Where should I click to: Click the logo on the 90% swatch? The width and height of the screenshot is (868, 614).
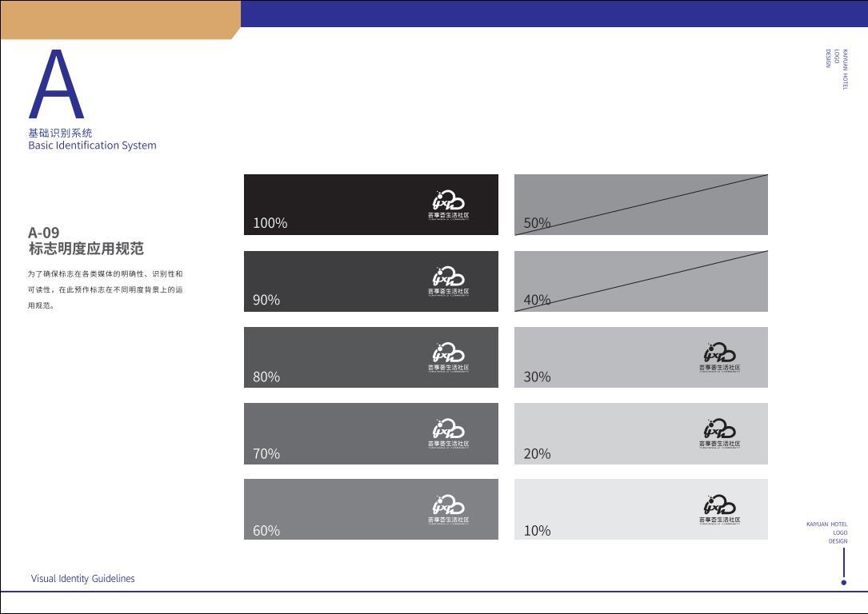(x=448, y=281)
